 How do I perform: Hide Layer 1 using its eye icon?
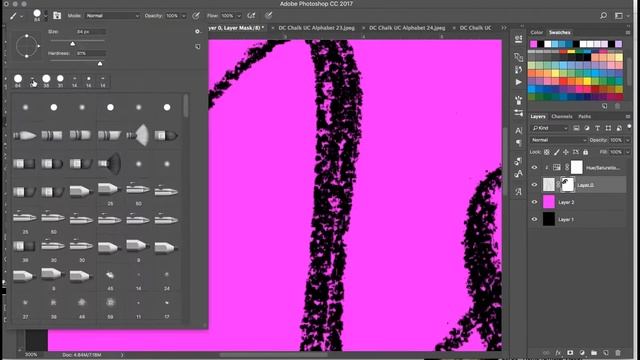pos(534,219)
